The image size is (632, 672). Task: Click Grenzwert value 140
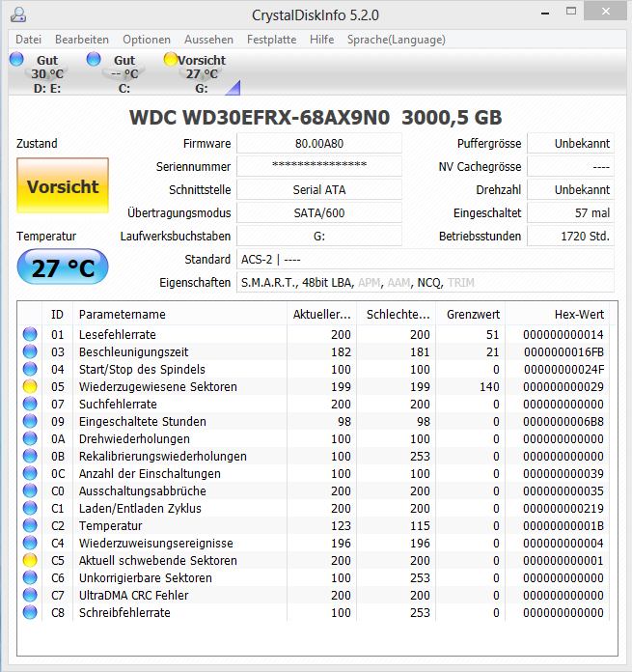point(489,386)
